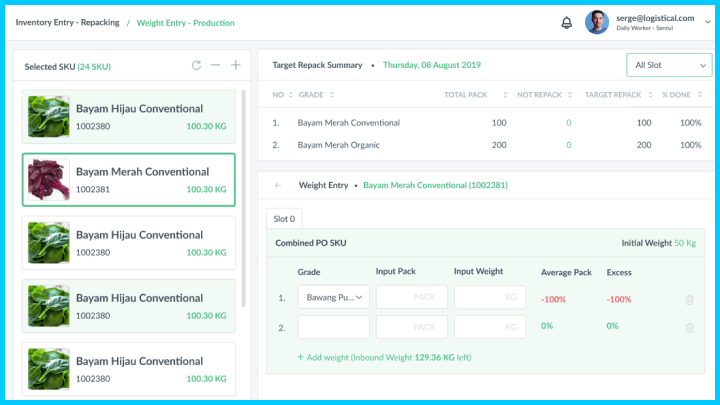The width and height of the screenshot is (720, 405).
Task: Select the Bayam Merah Conventional SKU card
Action: [x=128, y=180]
